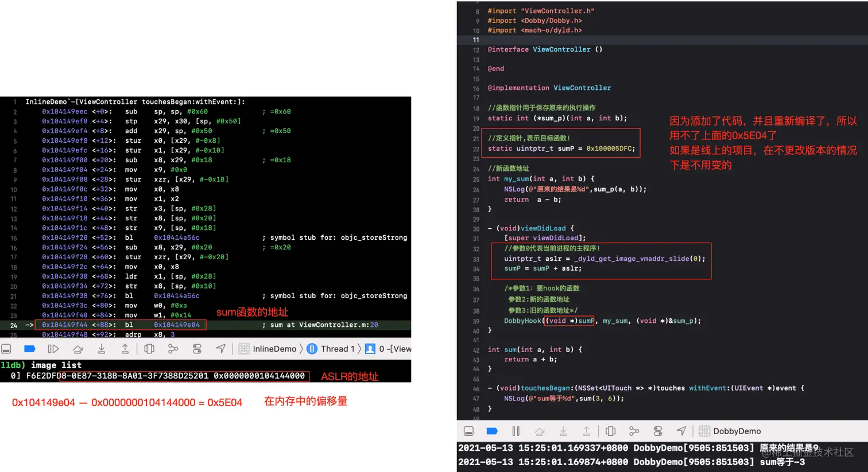868x472 pixels.
Task: Step out in InlineDemo debug bar
Action: [125, 349]
